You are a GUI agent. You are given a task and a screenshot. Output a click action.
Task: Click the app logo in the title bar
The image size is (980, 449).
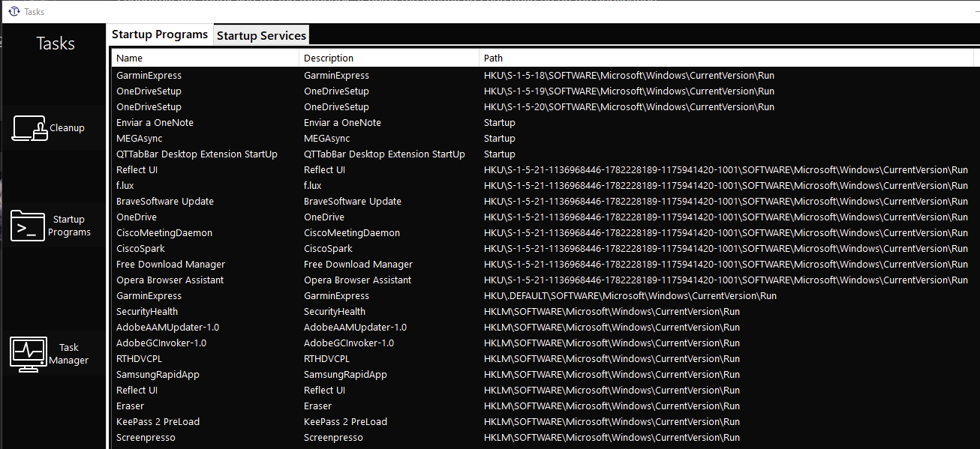coord(13,11)
